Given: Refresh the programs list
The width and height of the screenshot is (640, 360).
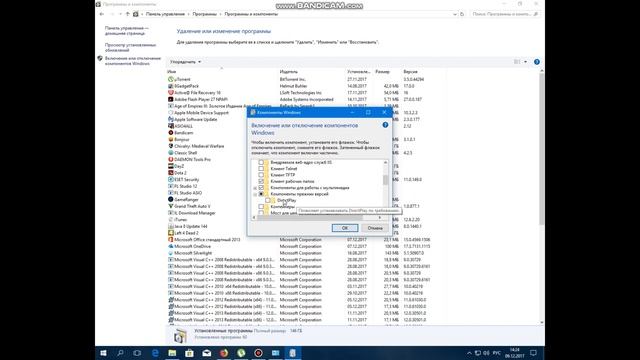Looking at the screenshot, I should (462, 14).
